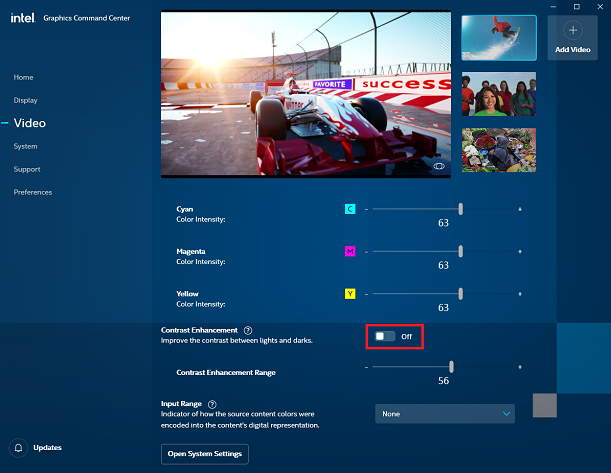Close the Graphics Command Center window

(600, 7)
